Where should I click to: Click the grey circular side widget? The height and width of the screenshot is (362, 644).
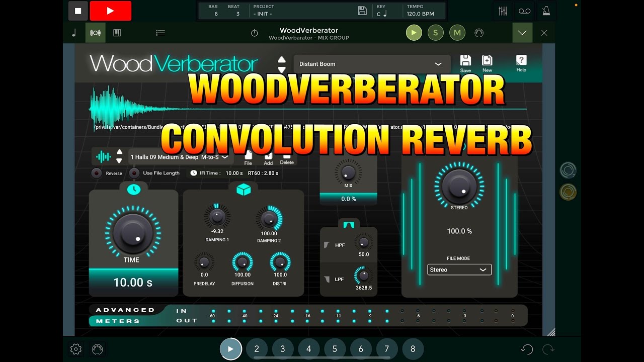coord(568,170)
